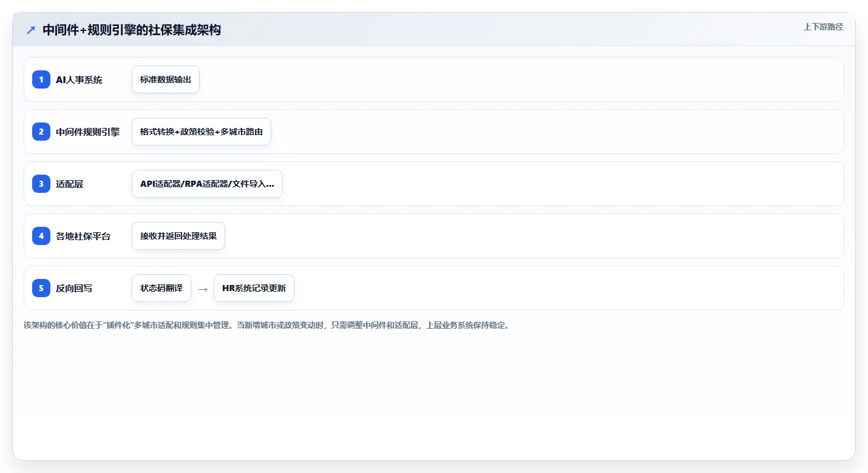Viewport: 868px width, 473px height.
Task: Click the arrow between 状态码翻译 and HR系统记录更新
Action: (x=203, y=289)
